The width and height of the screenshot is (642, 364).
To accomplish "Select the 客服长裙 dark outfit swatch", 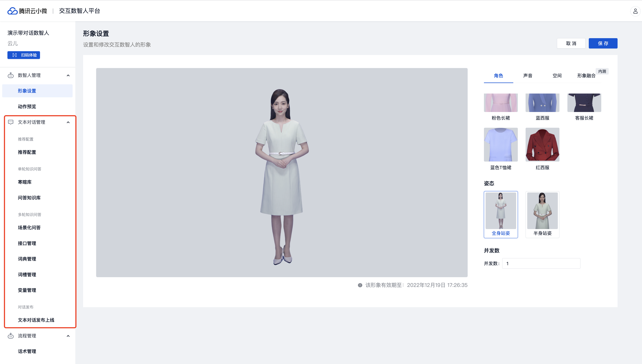I will click(584, 103).
